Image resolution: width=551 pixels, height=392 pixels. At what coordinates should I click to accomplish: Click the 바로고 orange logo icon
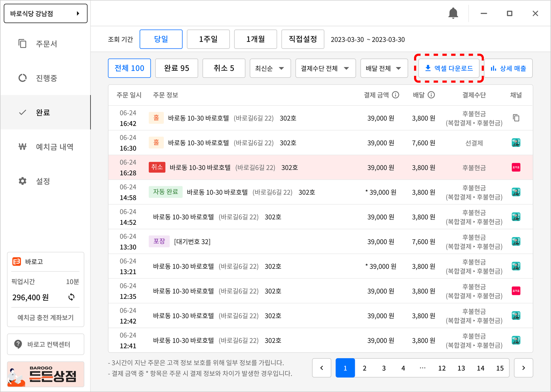tap(17, 262)
